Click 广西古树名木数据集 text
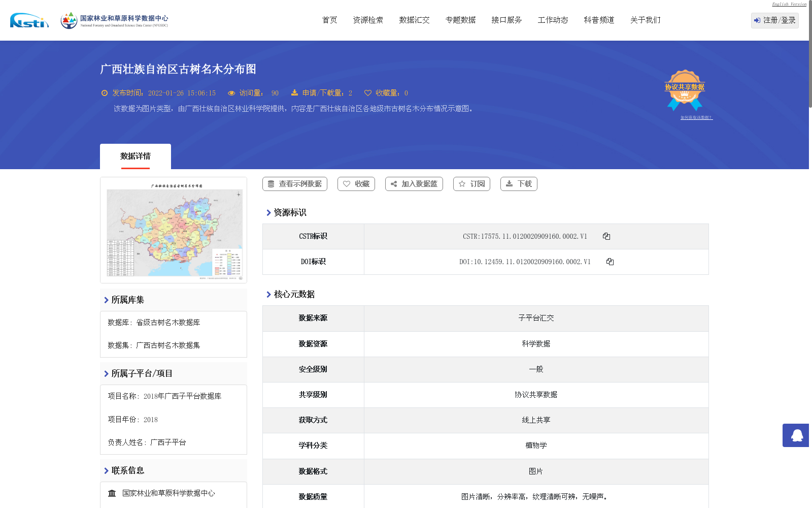Screen dimensions: 812x508 (168, 345)
